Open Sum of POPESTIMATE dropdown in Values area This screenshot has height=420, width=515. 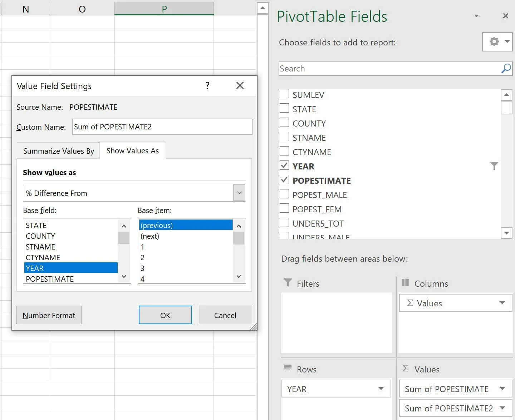pos(502,389)
